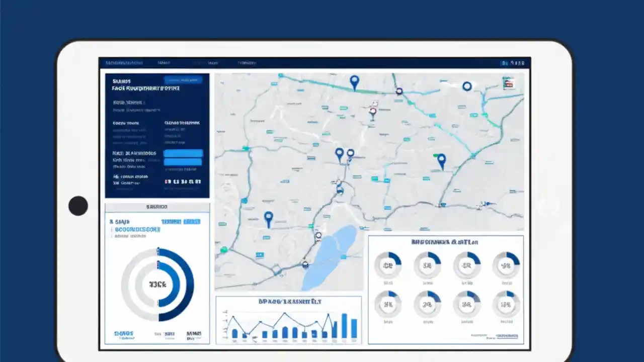Open the pair of blue pins in the map center
Viewport: 644px width, 362px height.
[x=345, y=153]
